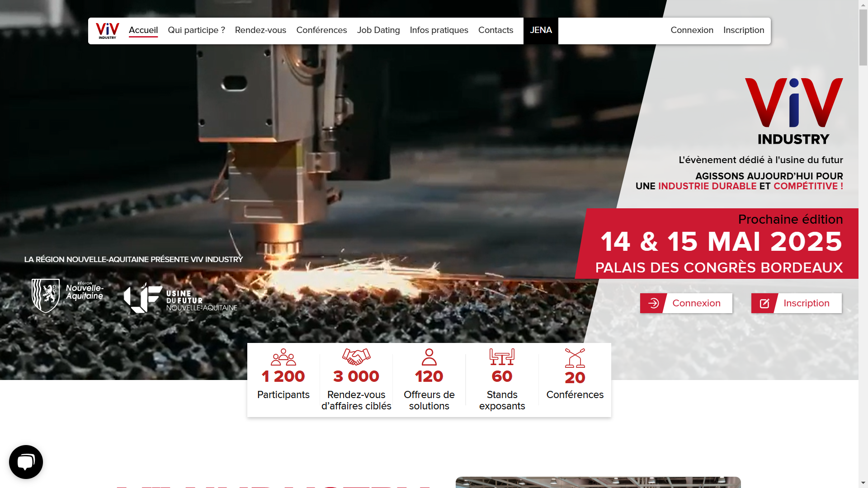Open the chat bubble widget
Viewport: 868px width, 488px height.
[26, 462]
